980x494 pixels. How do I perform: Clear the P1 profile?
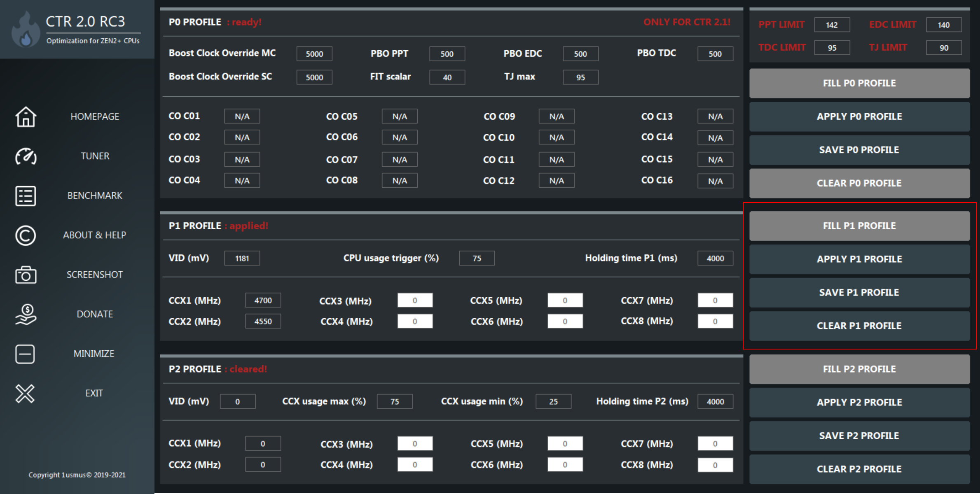859,326
